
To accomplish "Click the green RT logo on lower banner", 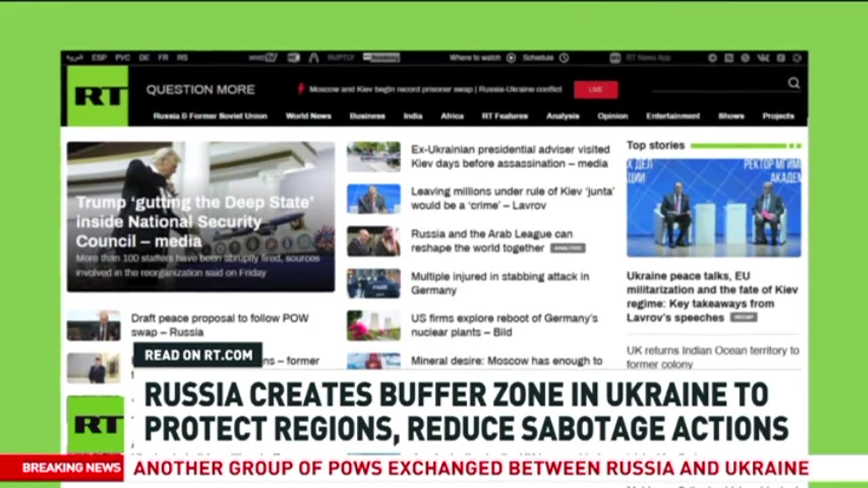I will (x=96, y=424).
